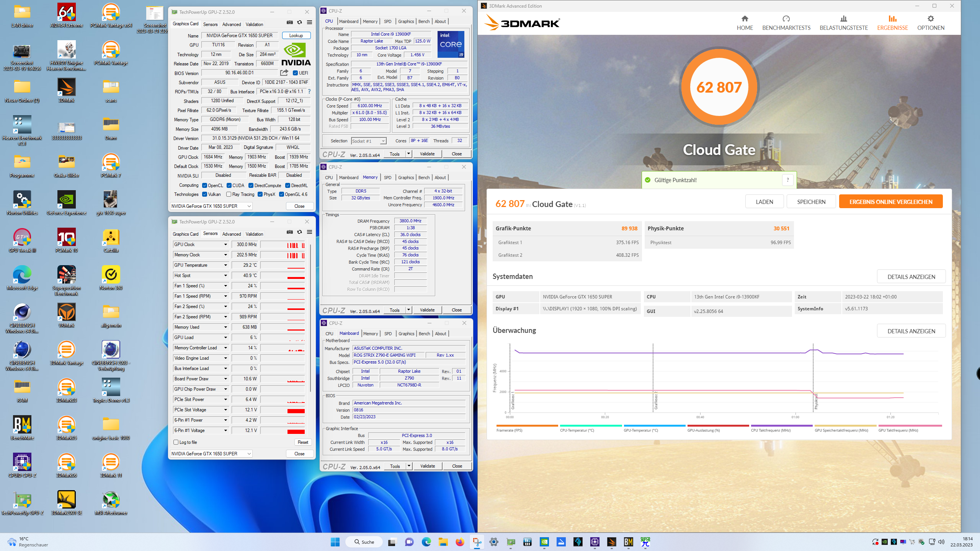Open 3DMark desktop shortcut
The image size is (980, 551).
tap(67, 90)
